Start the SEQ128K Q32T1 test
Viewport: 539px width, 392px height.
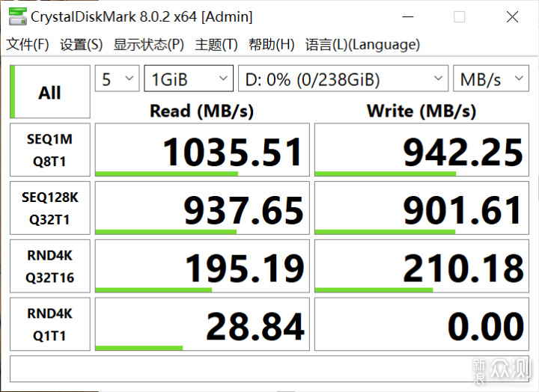pyautogui.click(x=50, y=208)
